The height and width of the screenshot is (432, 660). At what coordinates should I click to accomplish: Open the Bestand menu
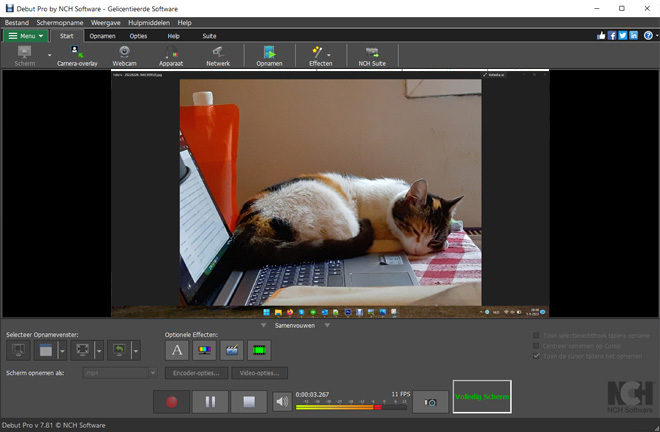pyautogui.click(x=17, y=23)
